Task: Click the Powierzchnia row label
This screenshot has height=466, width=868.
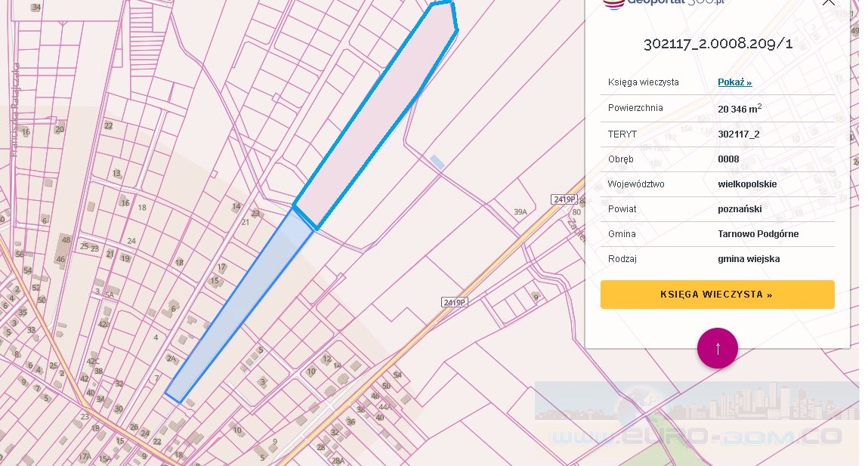Action: (635, 108)
